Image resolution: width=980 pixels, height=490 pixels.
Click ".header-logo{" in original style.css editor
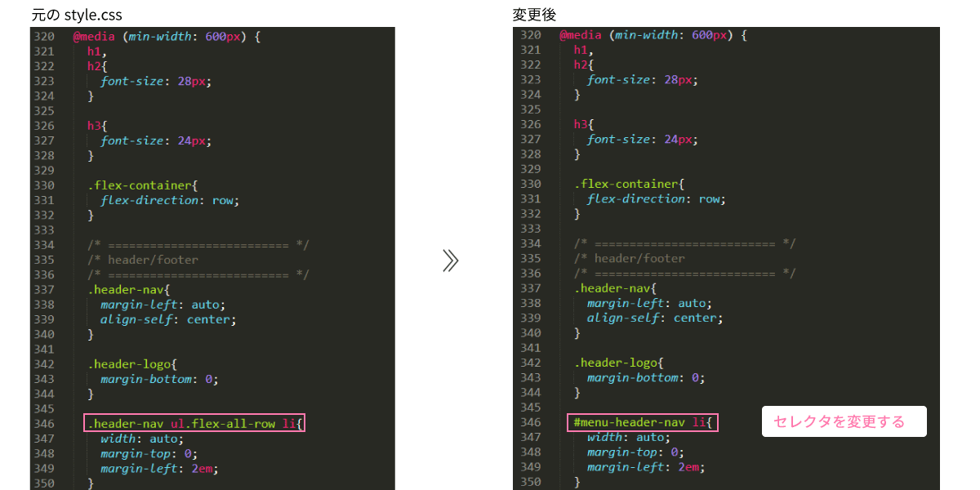132,364
